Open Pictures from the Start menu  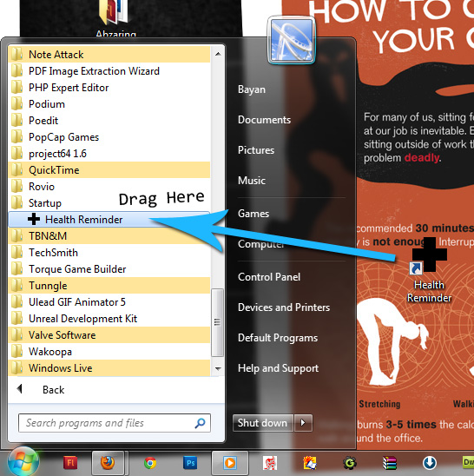point(256,150)
